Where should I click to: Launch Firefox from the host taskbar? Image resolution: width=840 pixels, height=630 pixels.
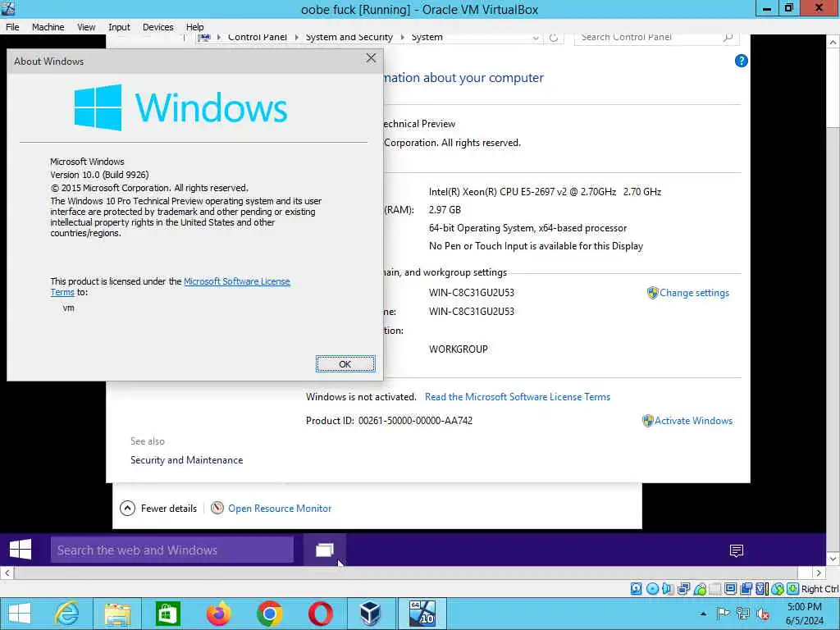click(218, 614)
